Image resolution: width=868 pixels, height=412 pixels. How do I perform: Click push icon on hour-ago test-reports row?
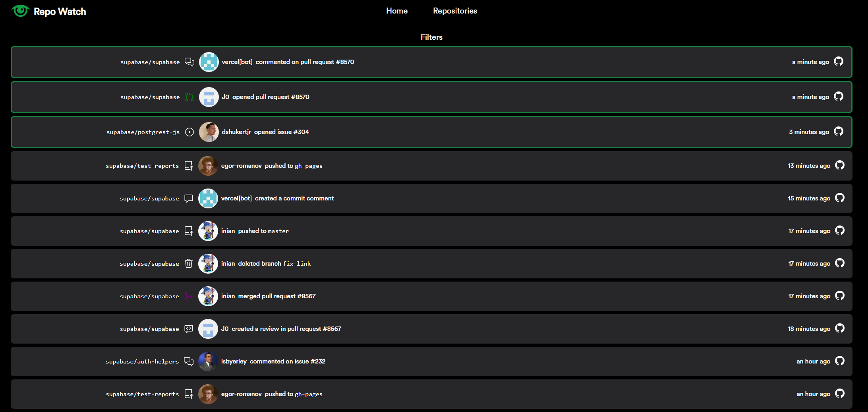(189, 394)
